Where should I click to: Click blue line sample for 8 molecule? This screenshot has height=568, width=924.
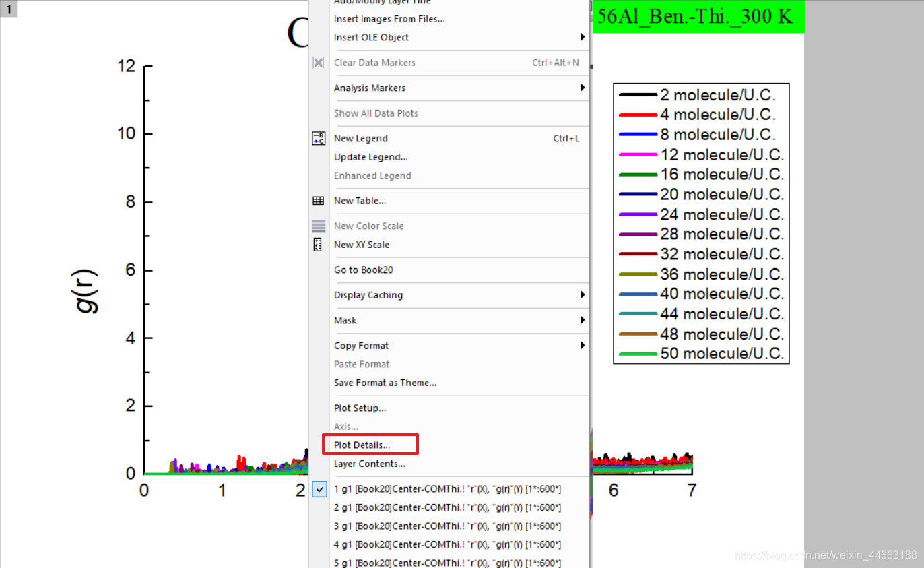[638, 135]
